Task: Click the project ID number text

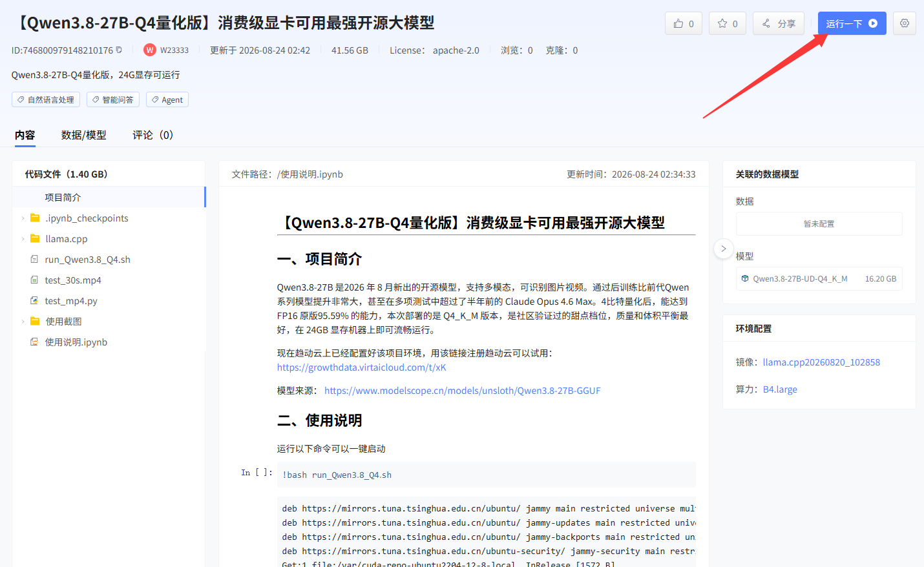Action: tap(68, 50)
